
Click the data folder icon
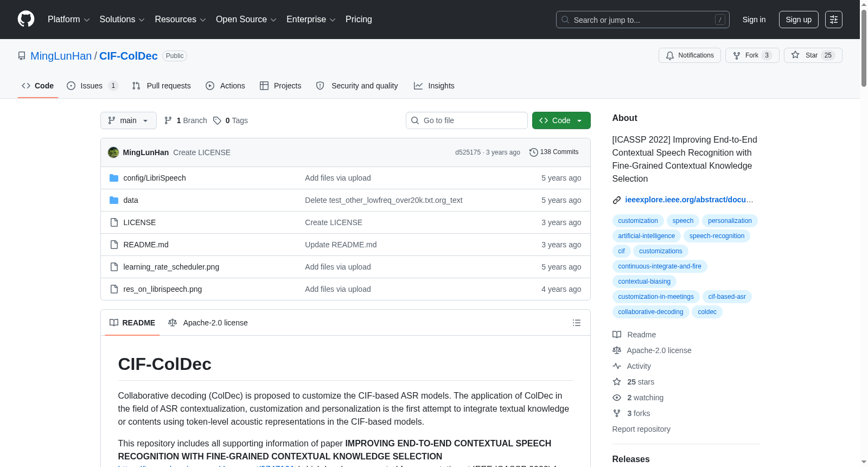(114, 200)
